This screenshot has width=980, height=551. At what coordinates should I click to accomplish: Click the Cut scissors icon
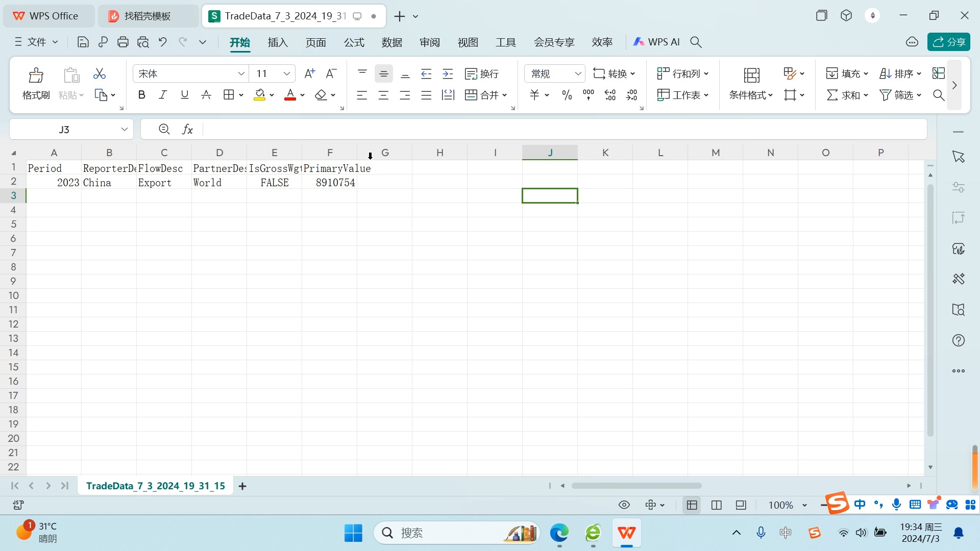pos(100,74)
